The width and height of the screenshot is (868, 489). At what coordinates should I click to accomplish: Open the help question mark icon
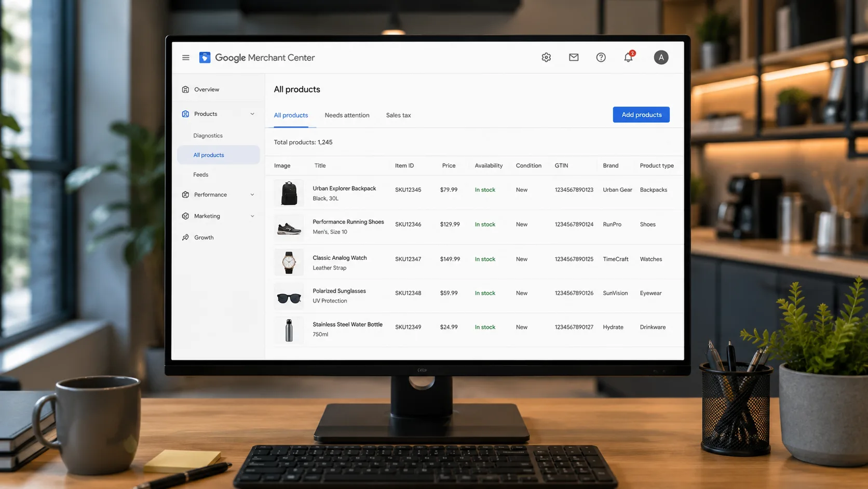coord(601,58)
